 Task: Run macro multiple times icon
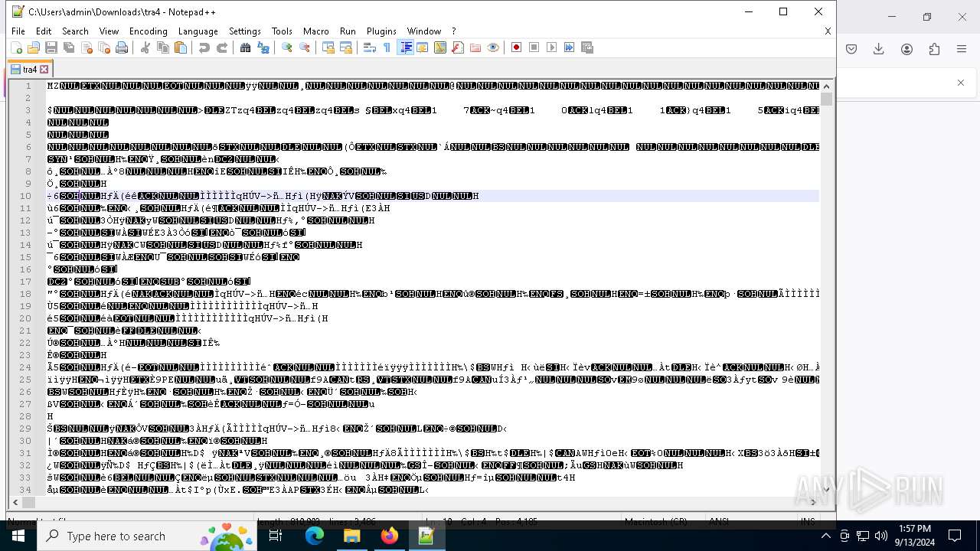point(570,47)
